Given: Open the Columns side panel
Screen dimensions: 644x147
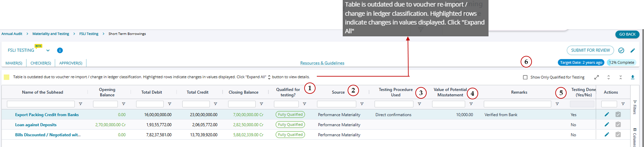Looking at the screenshot, I should (635, 138).
